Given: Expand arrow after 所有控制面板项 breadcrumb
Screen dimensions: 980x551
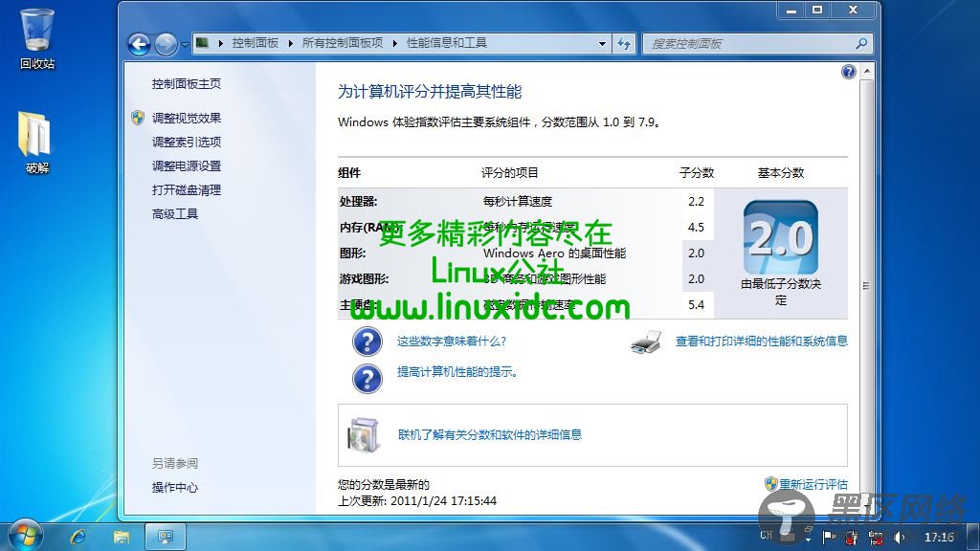Looking at the screenshot, I should point(395,43).
